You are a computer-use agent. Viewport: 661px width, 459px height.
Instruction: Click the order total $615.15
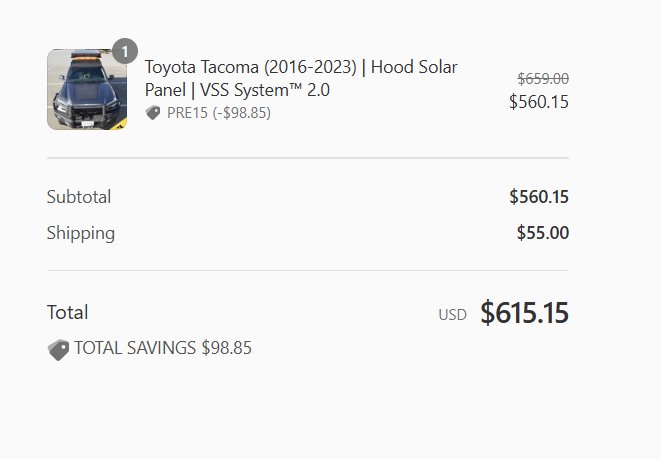point(524,313)
